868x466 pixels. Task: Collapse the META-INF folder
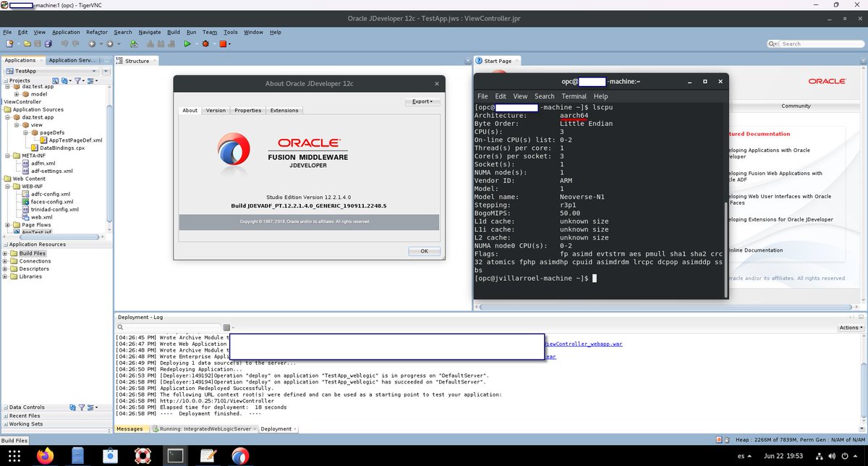(x=7, y=156)
